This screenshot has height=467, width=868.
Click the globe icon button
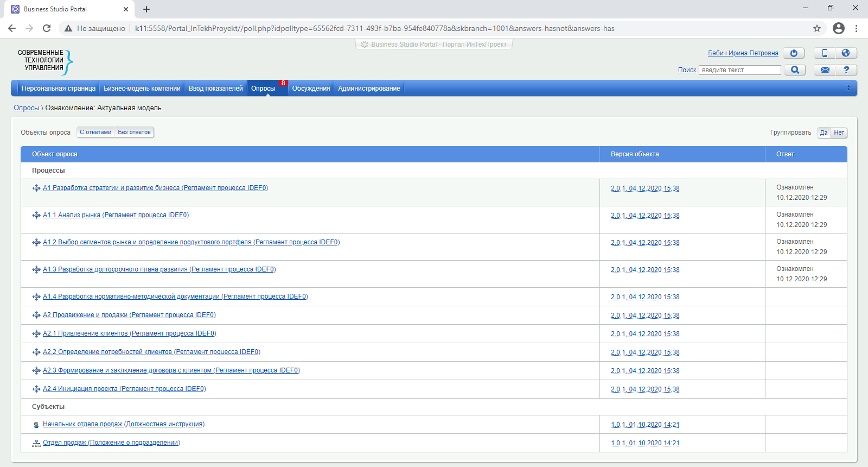846,53
